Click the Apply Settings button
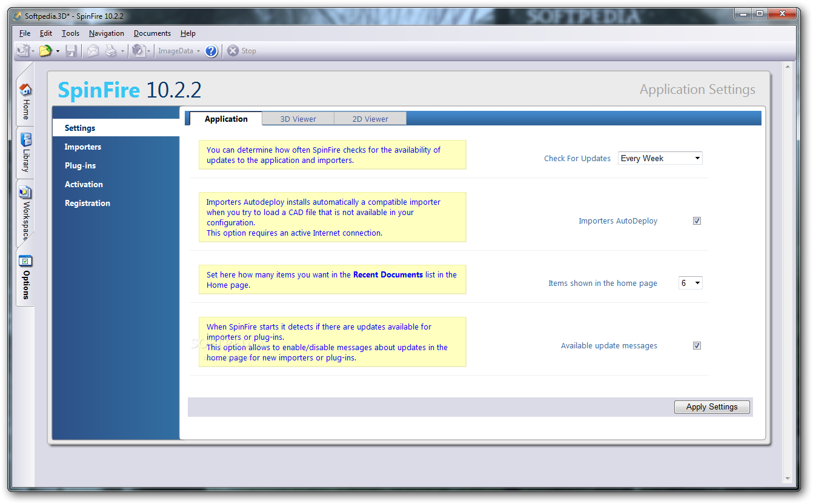813x504 pixels. tap(712, 407)
